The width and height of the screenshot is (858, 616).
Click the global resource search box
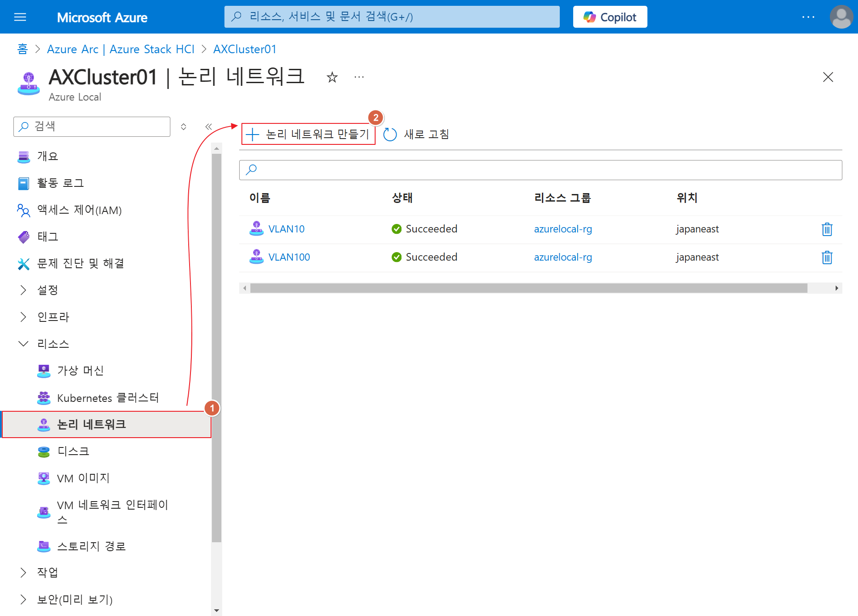(392, 17)
